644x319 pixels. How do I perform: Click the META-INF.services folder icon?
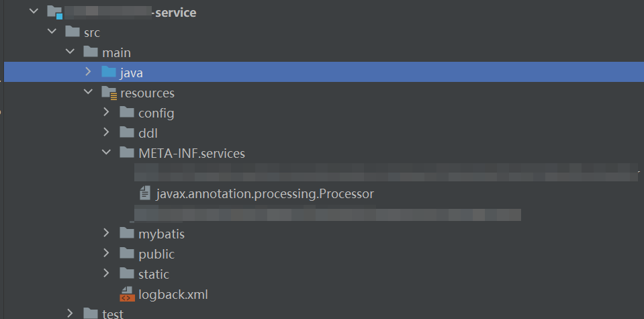(127, 153)
